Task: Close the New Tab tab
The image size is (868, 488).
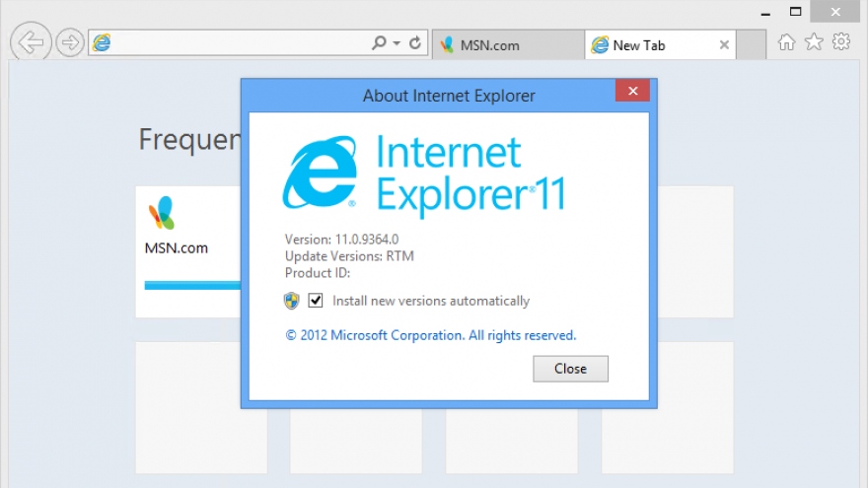Action: [x=725, y=44]
